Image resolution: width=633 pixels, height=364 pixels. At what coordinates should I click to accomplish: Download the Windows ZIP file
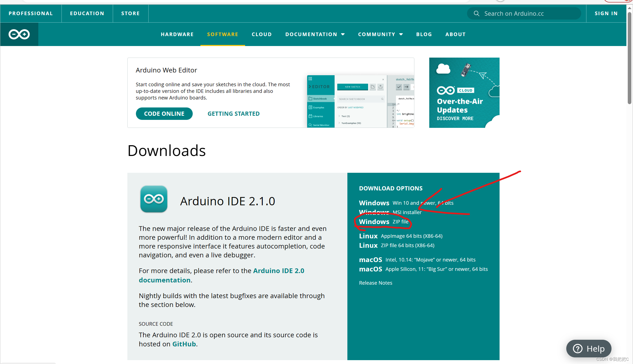[384, 222]
